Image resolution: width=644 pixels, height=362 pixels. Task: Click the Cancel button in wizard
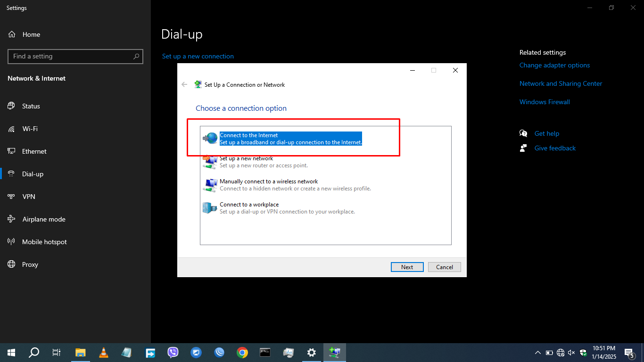[445, 267]
